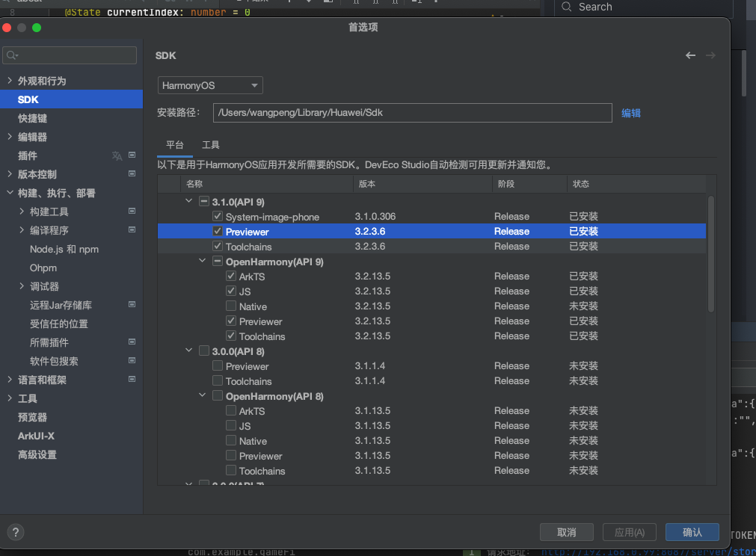Toggle the OpenHarmony(API 9) group checkbox
This screenshot has width=756, height=556.
[218, 261]
